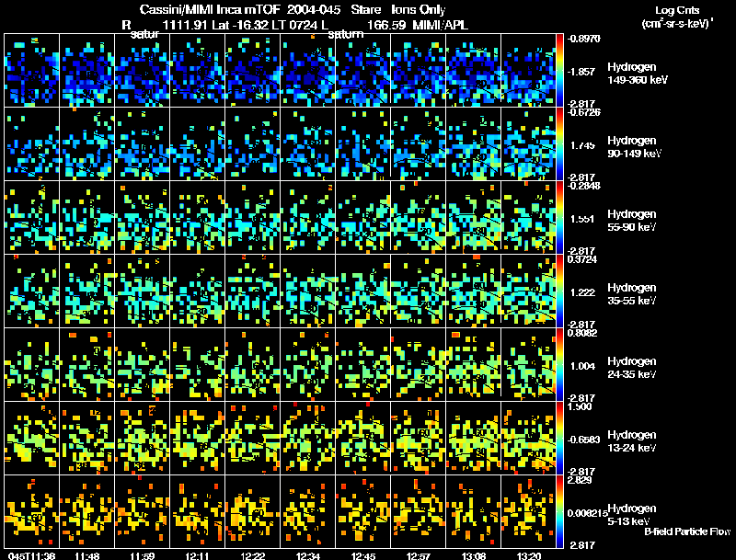The width and height of the screenshot is (736, 560).
Task: Click the '1.222' colorbar midpoint value
Action: click(582, 292)
